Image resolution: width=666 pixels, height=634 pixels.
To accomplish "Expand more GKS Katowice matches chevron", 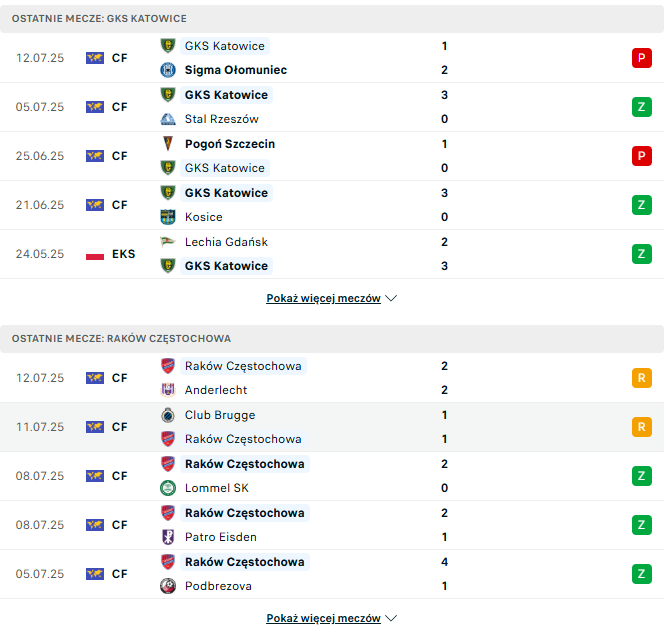I will pyautogui.click(x=391, y=298).
